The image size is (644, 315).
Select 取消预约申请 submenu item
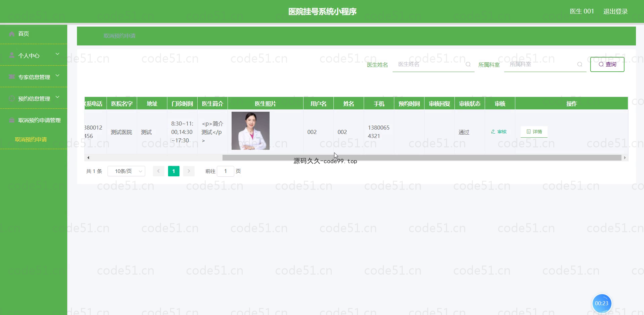31,139
